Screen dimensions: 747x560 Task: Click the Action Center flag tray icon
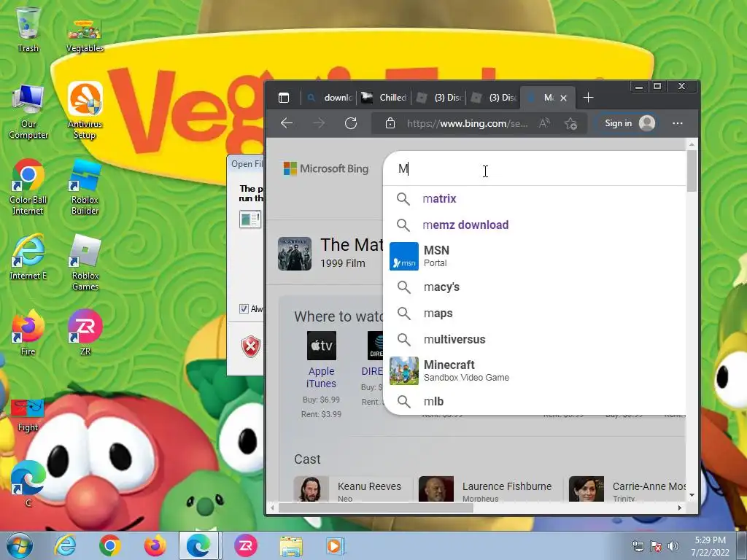click(x=656, y=546)
